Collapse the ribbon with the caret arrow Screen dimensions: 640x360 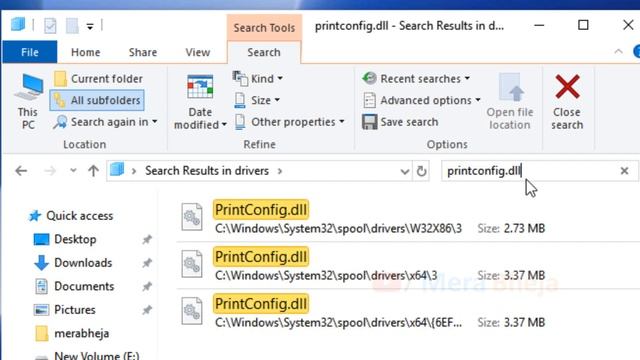click(x=618, y=52)
